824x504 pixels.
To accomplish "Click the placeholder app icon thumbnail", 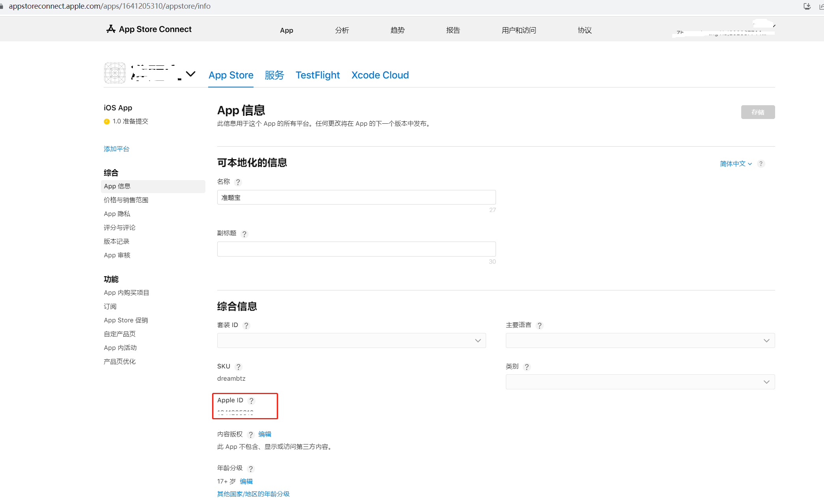I will [115, 73].
